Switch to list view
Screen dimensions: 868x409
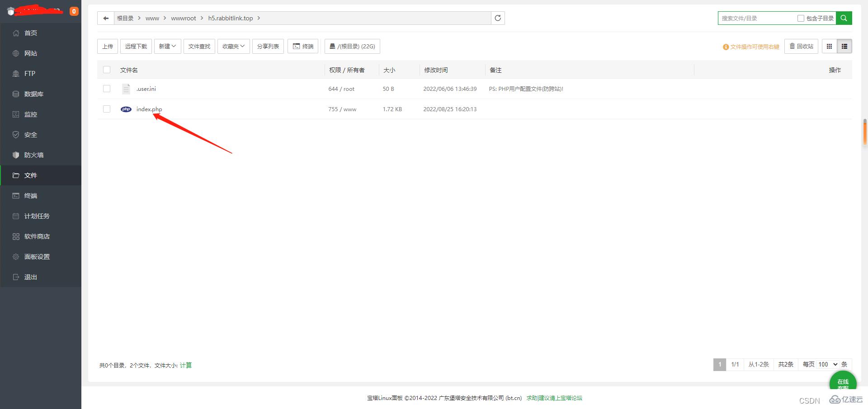pyautogui.click(x=844, y=46)
